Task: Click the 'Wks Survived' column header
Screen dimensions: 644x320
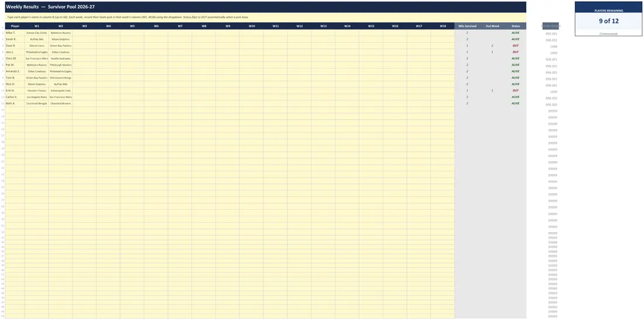Action: click(467, 26)
